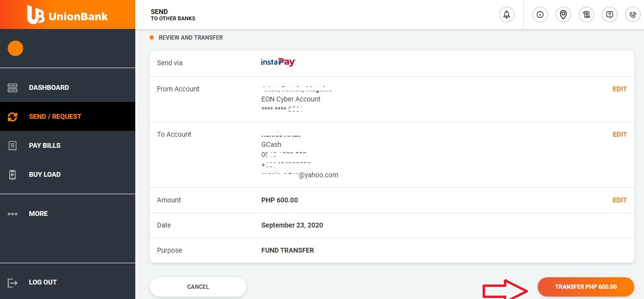644x299 pixels.
Task: Switch to the Dashboard menu item
Action: 49,87
